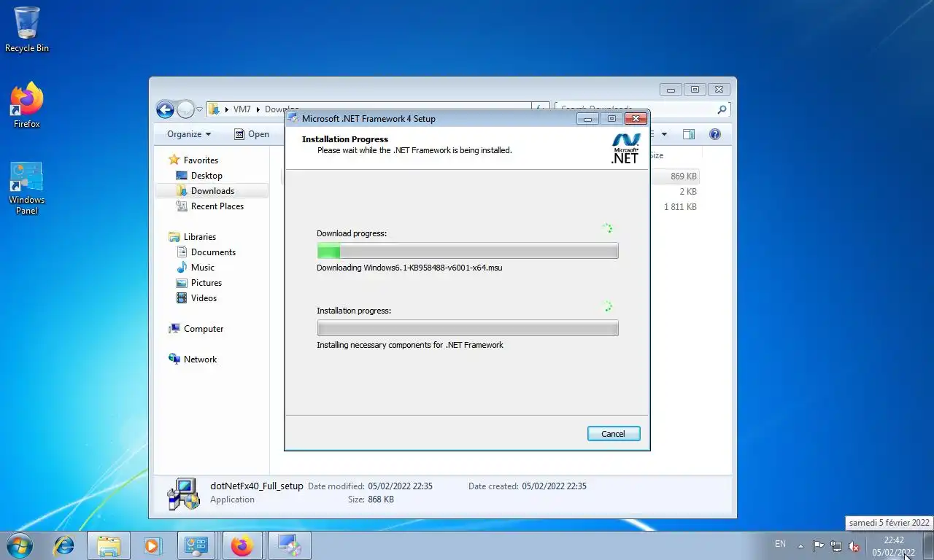
Task: Click the setup window title bar icon
Action: 293,118
